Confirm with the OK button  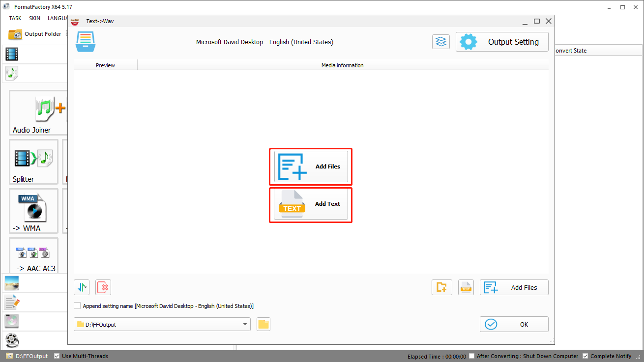(x=514, y=324)
